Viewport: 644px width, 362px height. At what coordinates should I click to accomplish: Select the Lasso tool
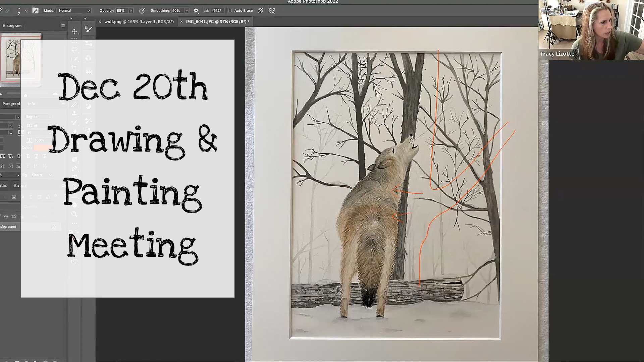[x=74, y=49]
